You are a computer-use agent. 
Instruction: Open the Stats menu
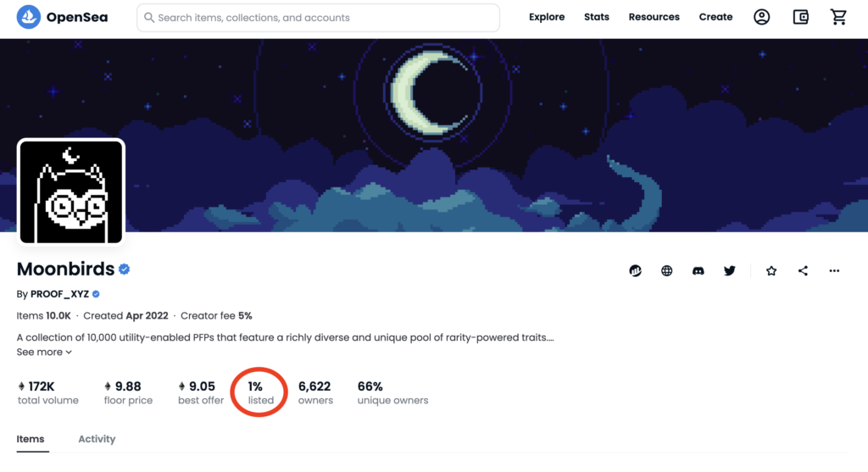(597, 17)
